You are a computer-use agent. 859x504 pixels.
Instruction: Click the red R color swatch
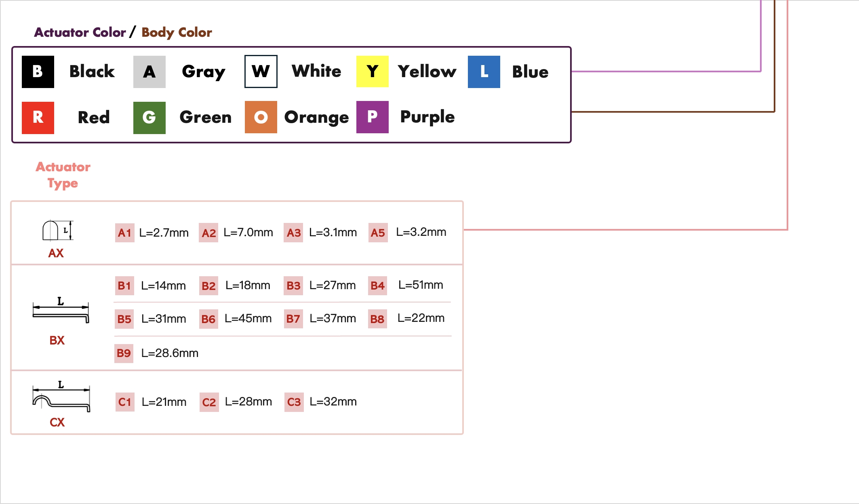point(38,118)
